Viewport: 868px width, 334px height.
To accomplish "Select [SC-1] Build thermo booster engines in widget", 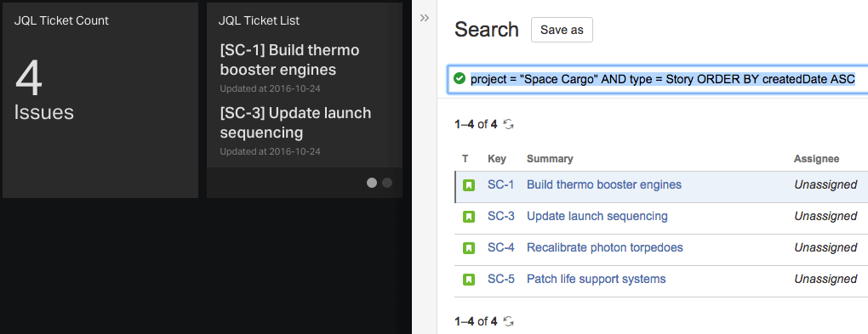I will [289, 60].
